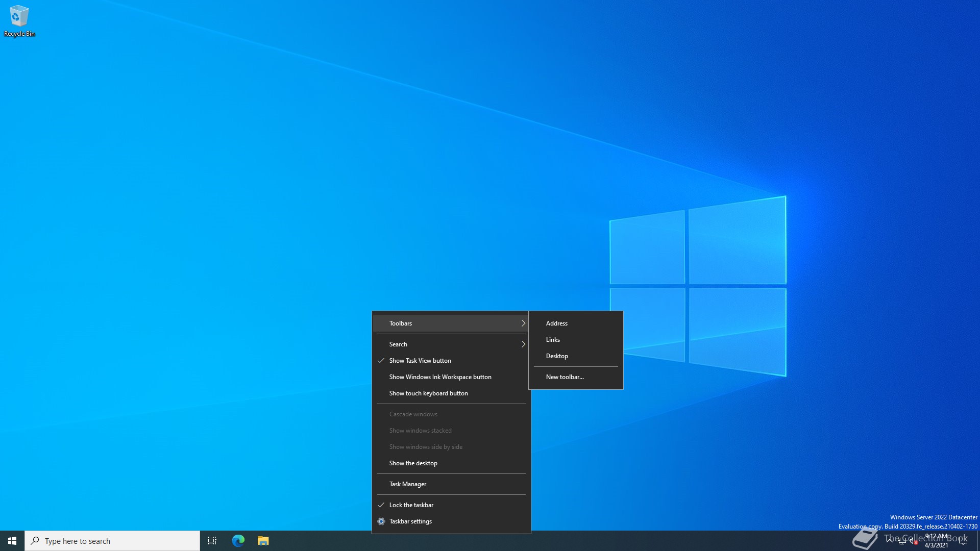Click the search magnifier icon in taskbar
980x551 pixels.
(35, 541)
